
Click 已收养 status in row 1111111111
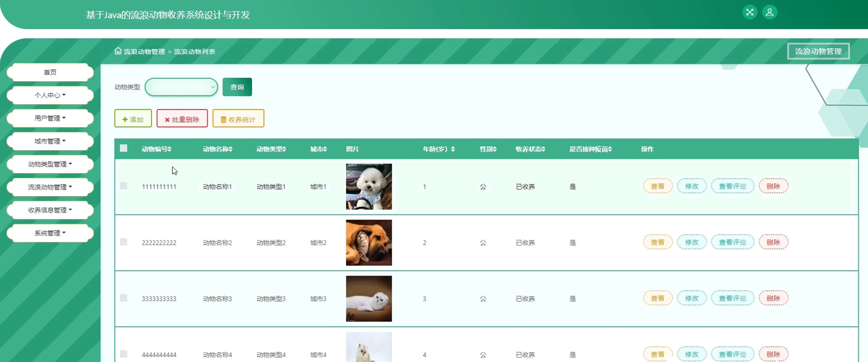[x=525, y=187]
